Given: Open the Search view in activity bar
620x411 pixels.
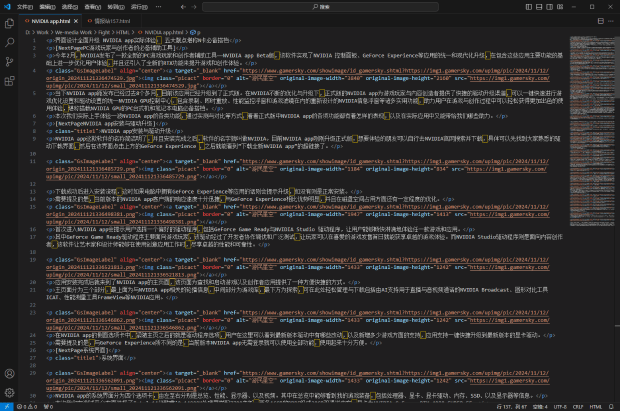Looking at the screenshot, I should pos(9,43).
